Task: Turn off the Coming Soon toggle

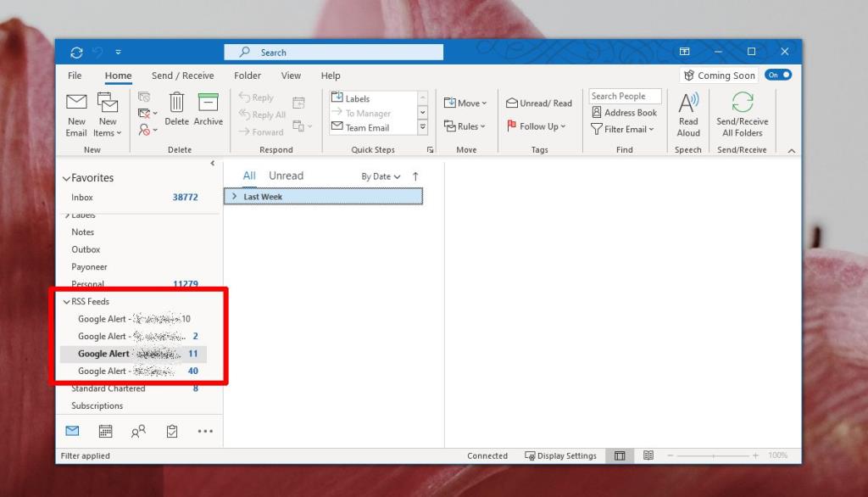Action: tap(779, 75)
